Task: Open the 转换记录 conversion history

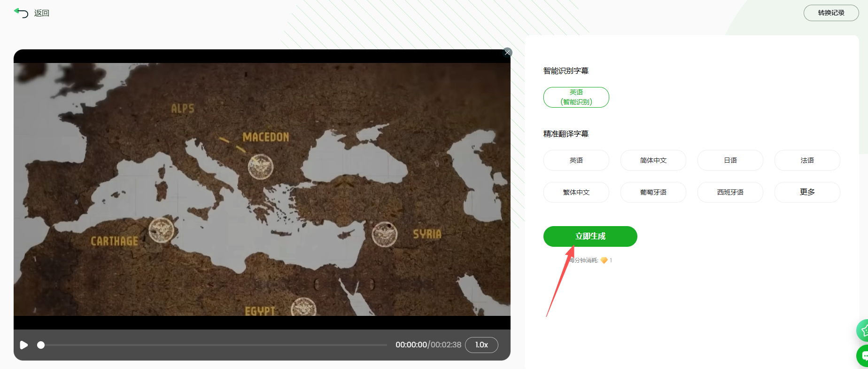Action: [831, 13]
